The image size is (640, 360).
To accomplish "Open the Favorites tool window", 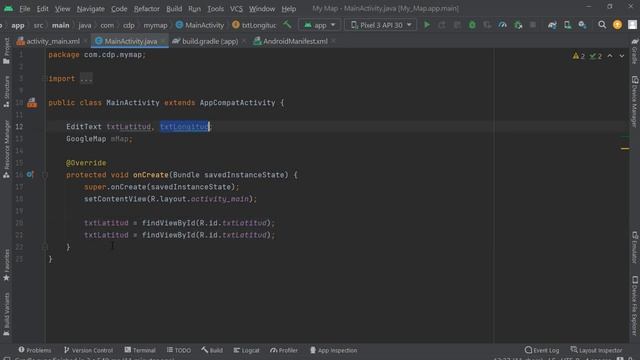I will [x=6, y=265].
